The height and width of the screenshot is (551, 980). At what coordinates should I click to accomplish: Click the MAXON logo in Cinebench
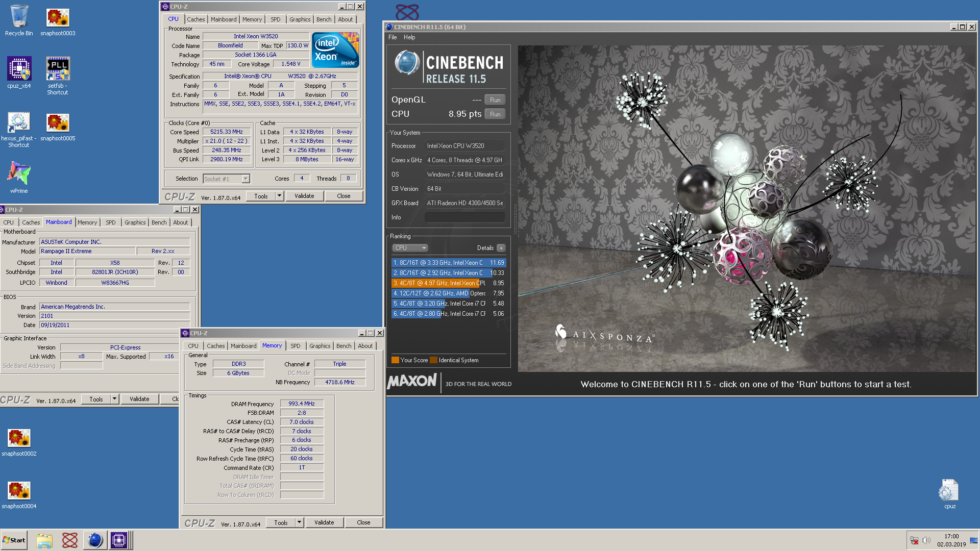coord(412,381)
